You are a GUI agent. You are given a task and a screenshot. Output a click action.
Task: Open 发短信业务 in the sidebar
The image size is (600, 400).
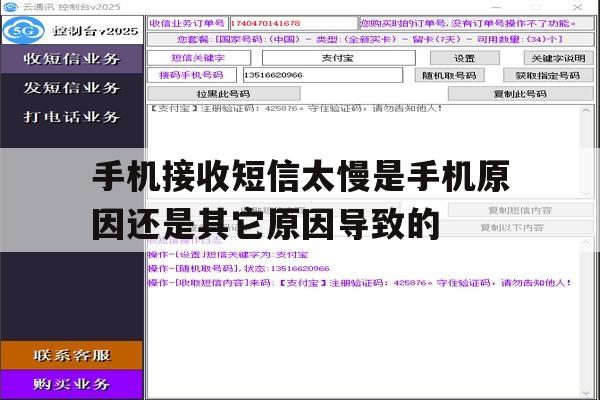(x=72, y=88)
